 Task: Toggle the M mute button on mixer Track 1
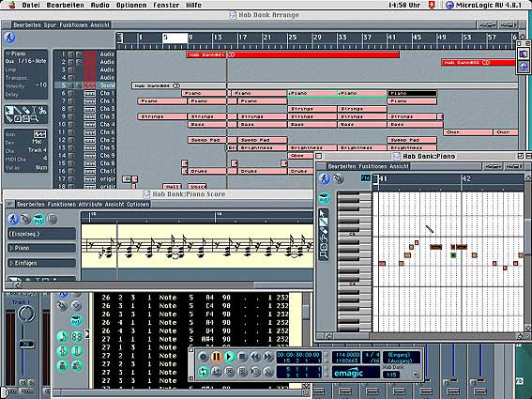click(23, 382)
